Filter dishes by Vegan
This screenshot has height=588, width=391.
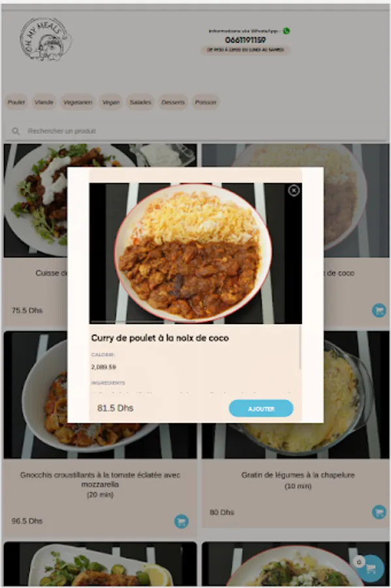pyautogui.click(x=111, y=102)
